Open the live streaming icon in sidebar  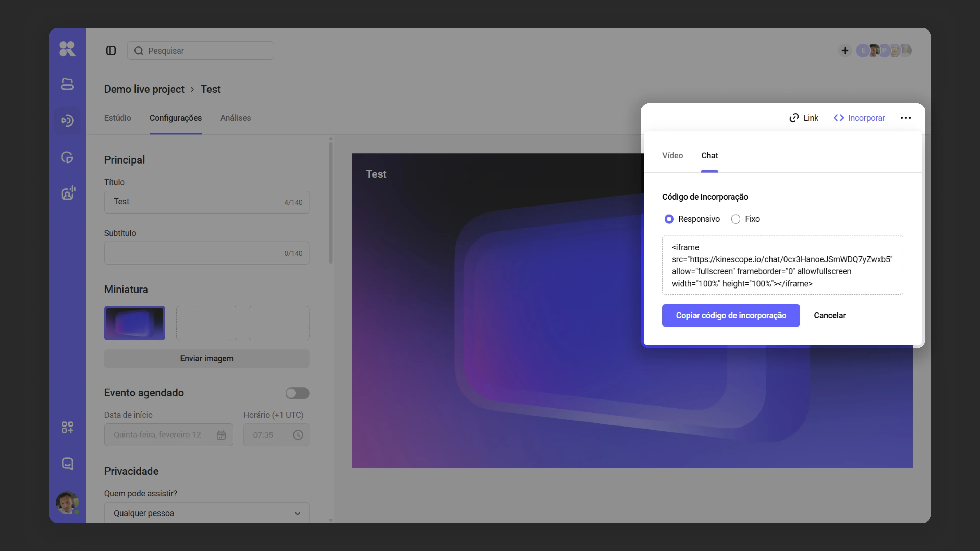[x=67, y=121]
